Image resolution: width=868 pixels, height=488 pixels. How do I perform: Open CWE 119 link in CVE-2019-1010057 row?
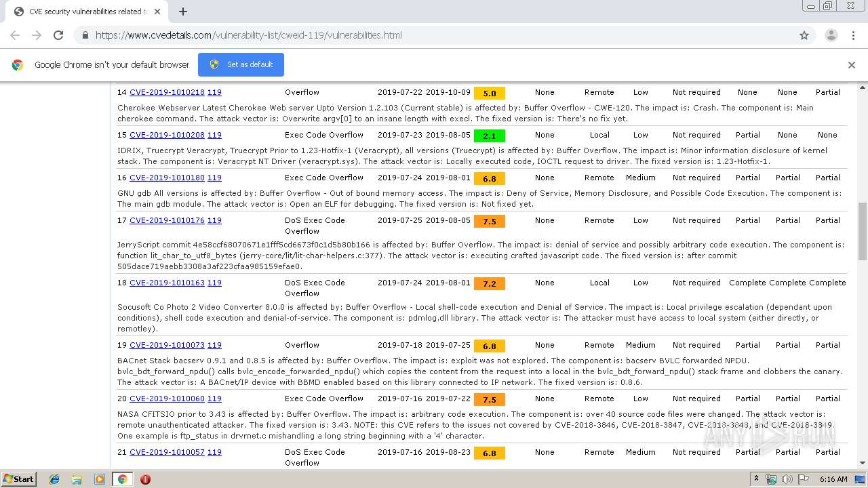(x=214, y=452)
